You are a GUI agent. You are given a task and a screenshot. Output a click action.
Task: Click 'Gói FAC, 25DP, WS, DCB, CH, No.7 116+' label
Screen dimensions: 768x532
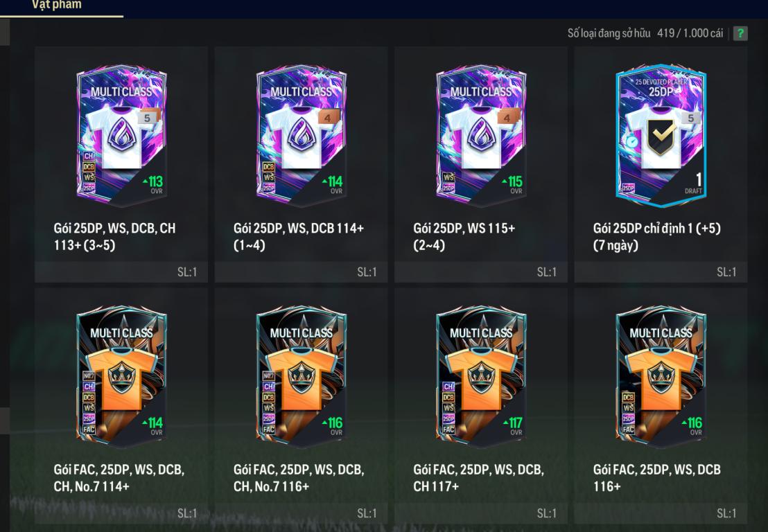point(298,478)
